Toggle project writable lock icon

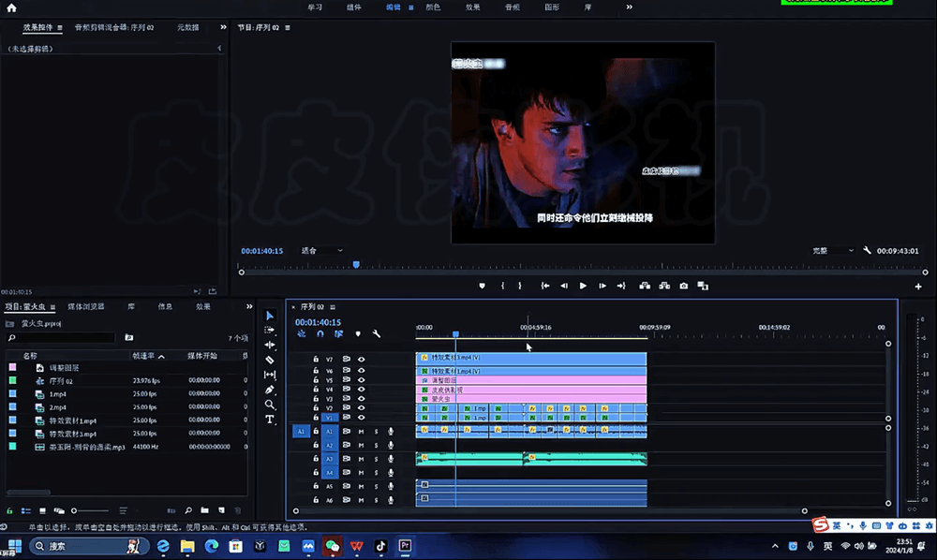click(9, 511)
